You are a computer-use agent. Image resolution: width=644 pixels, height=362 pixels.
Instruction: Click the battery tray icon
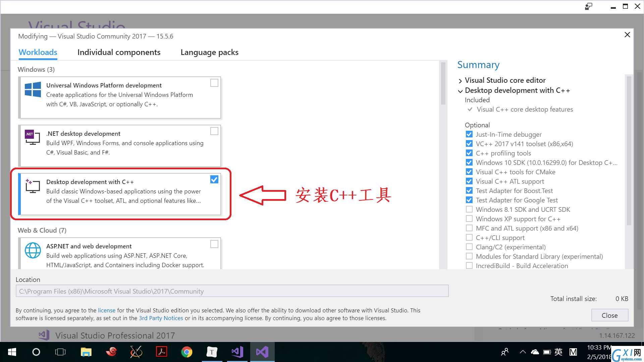point(547,352)
